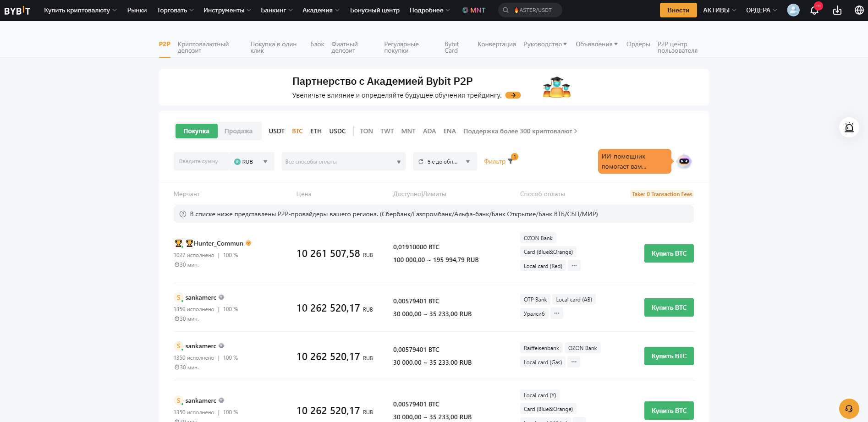This screenshot has width=868, height=422.
Task: Open the AI-assistant robot icon
Action: click(x=684, y=161)
